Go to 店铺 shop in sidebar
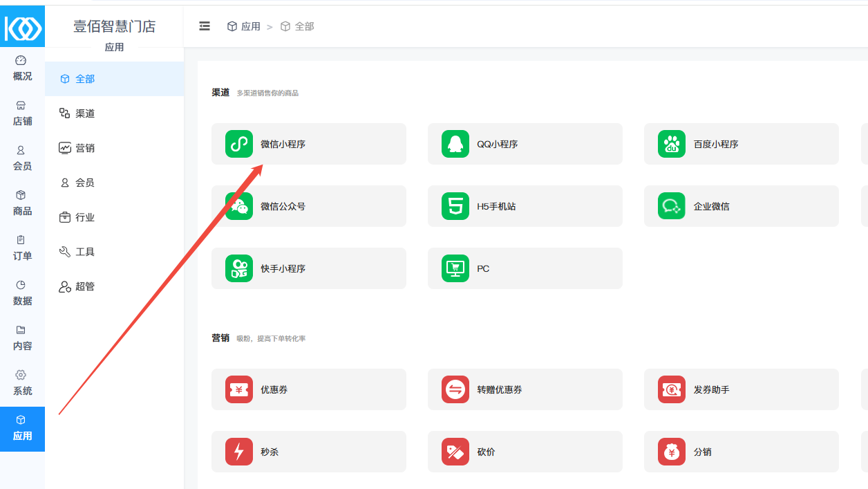The width and height of the screenshot is (868, 489). [22, 113]
